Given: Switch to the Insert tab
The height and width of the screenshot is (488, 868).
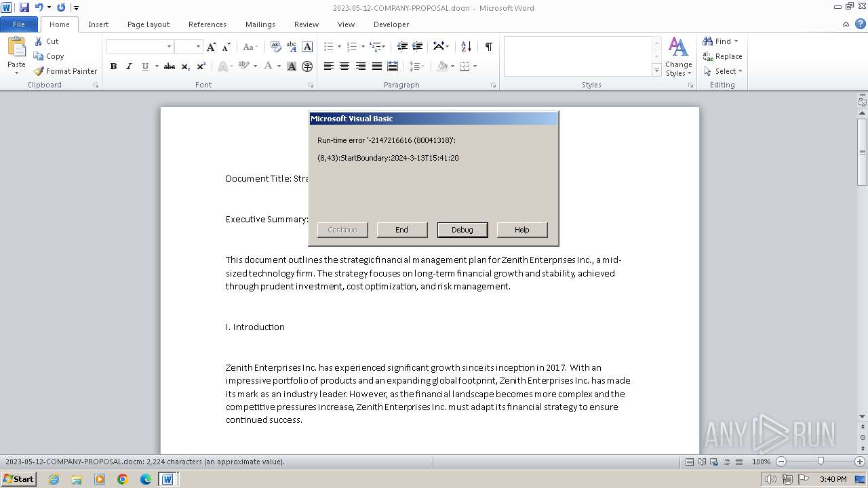Looking at the screenshot, I should (x=98, y=24).
